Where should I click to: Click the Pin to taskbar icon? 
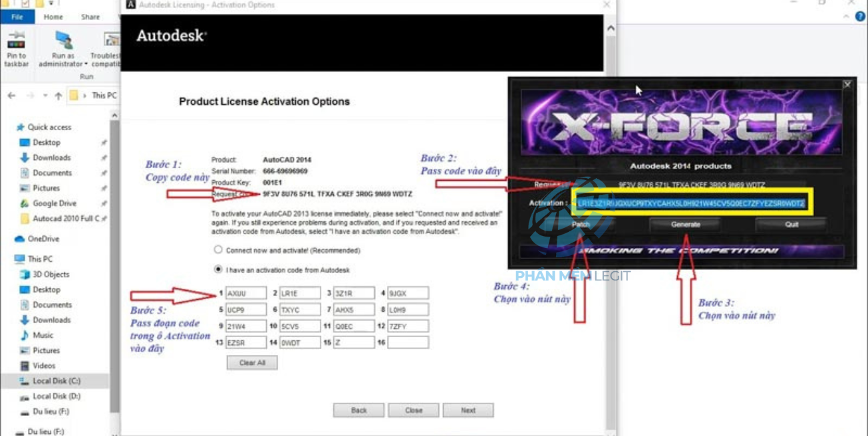[15, 40]
